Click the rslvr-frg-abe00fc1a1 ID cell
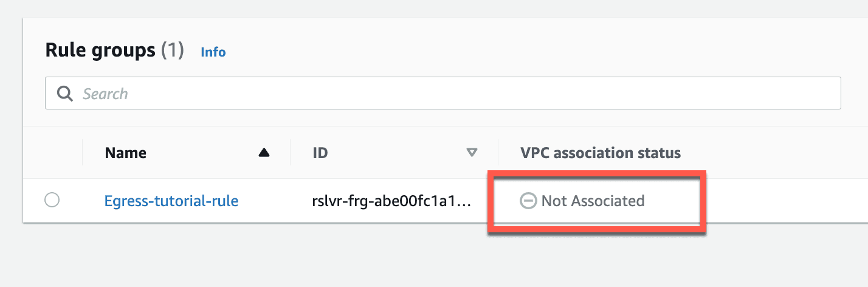The image size is (868, 287). [391, 201]
